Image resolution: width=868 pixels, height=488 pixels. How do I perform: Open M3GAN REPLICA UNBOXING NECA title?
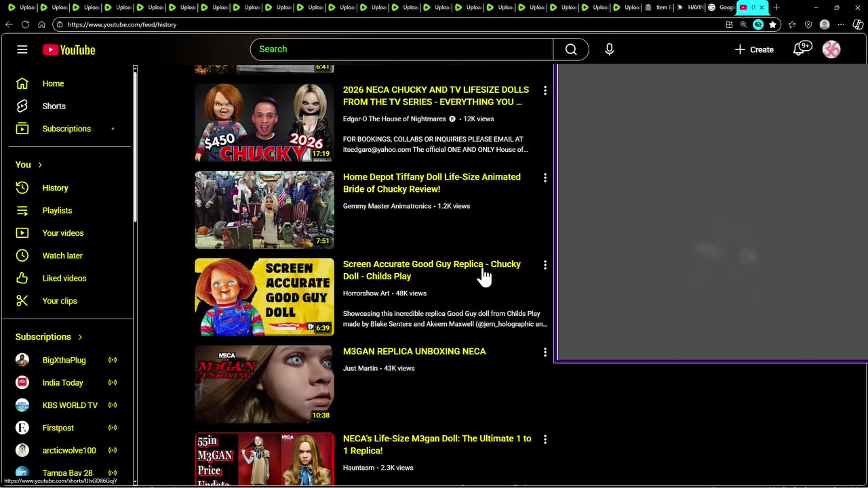point(414,352)
